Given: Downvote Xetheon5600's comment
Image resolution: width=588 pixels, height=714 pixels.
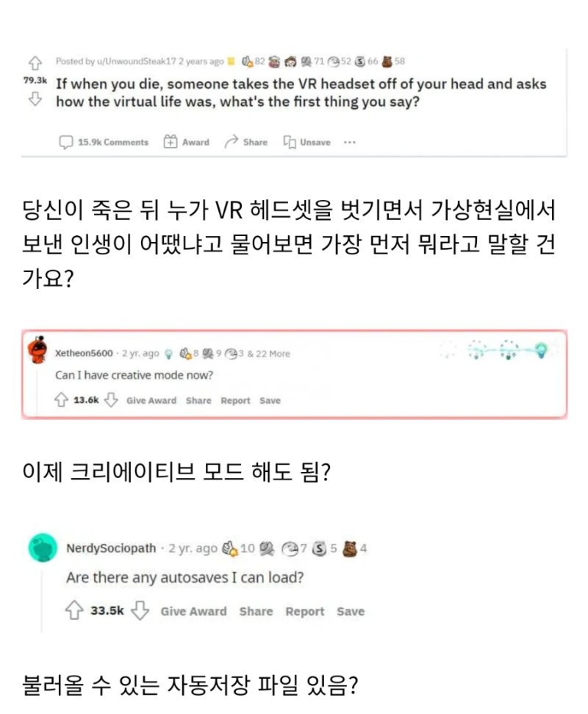Looking at the screenshot, I should point(110,400).
